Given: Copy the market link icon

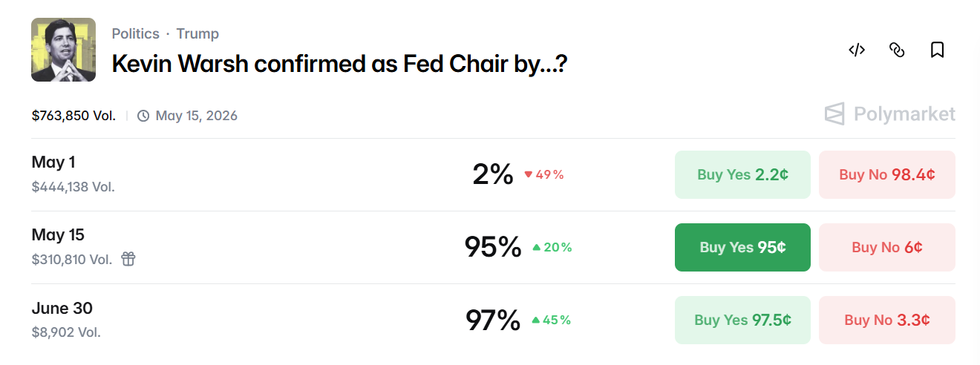Looking at the screenshot, I should coord(897,50).
